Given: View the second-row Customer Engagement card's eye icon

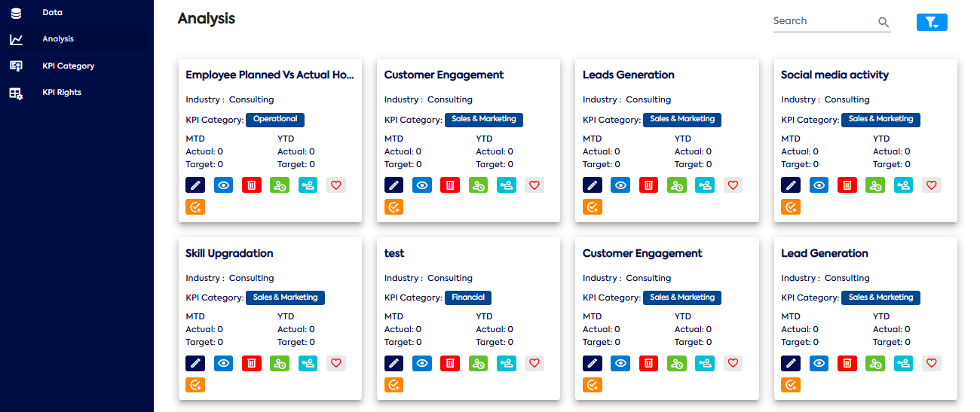Looking at the screenshot, I should (x=620, y=363).
